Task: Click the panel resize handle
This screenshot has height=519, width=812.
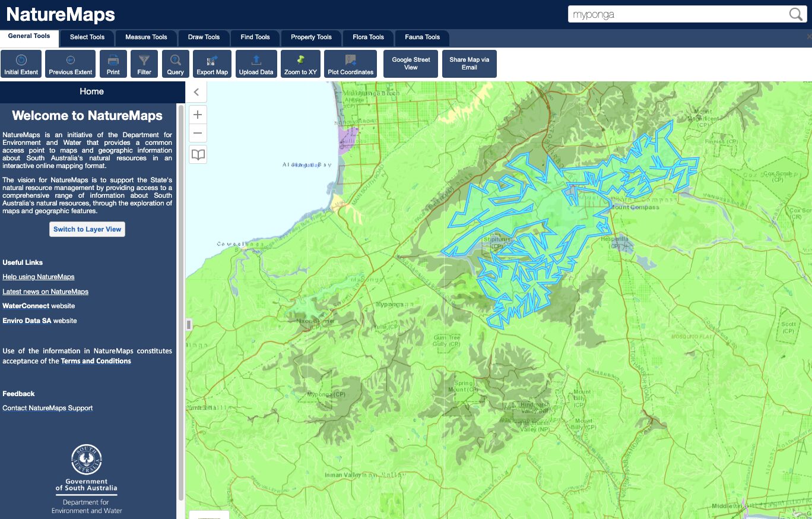Action: click(x=189, y=324)
